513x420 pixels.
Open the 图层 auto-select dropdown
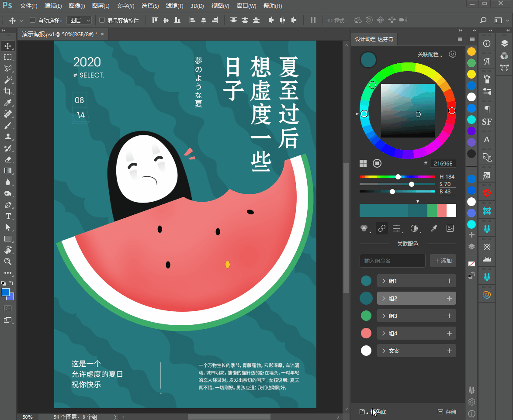(x=79, y=21)
